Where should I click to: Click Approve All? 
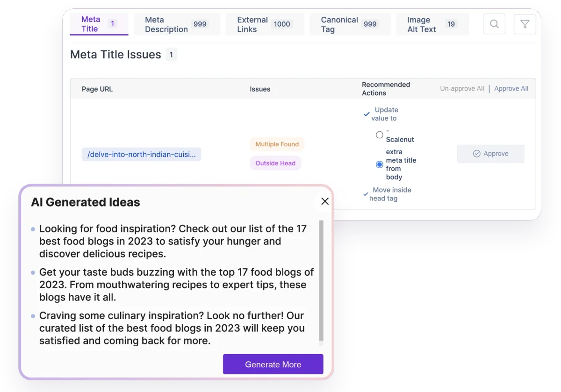click(x=511, y=88)
